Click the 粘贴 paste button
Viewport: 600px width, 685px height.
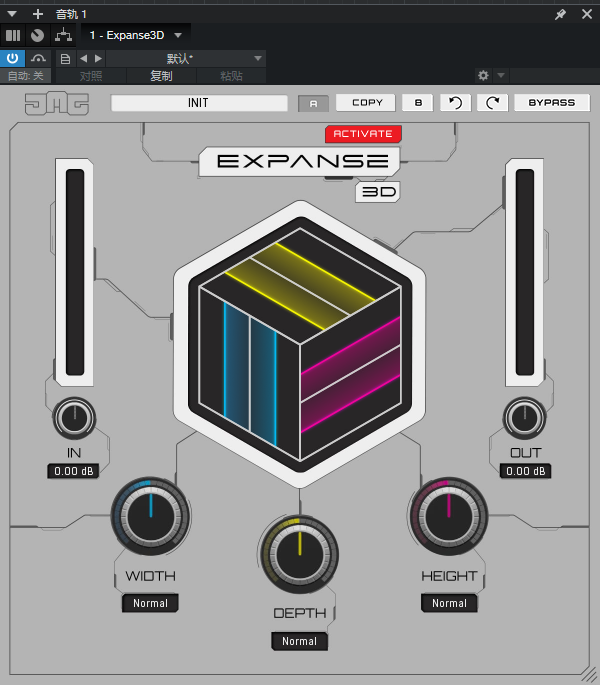(231, 76)
